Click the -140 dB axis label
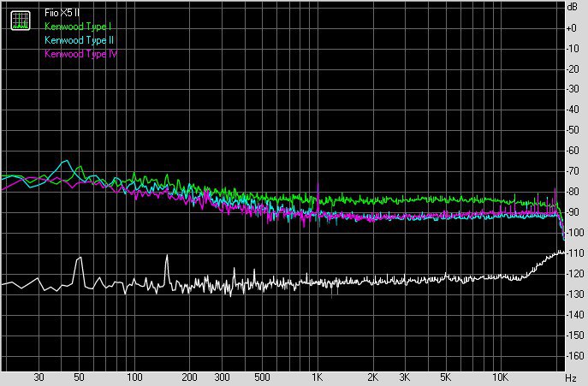 (x=575, y=314)
